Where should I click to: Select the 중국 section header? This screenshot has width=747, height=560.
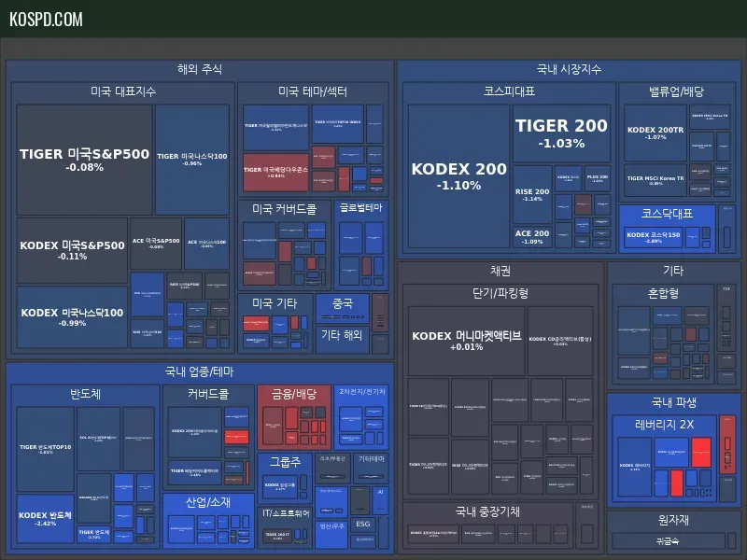(x=342, y=303)
